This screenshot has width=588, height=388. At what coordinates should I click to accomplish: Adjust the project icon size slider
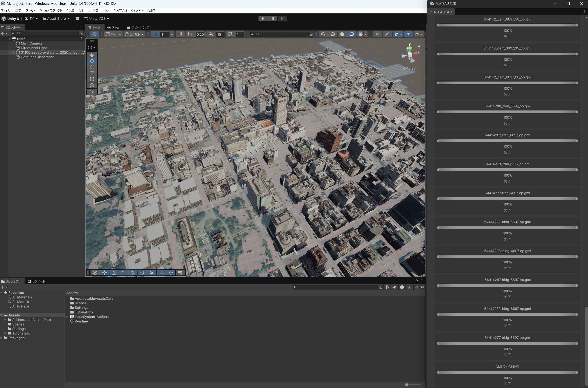[x=407, y=385]
